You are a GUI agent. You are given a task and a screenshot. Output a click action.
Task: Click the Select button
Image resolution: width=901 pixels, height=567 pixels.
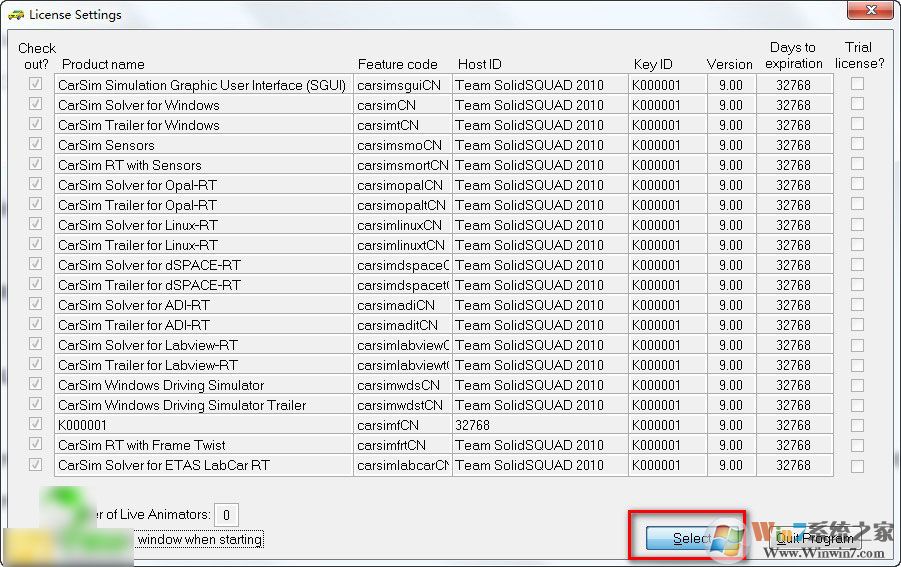tap(692, 538)
